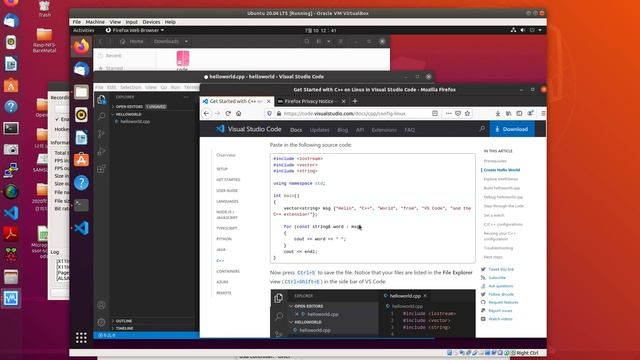Open Ubuntu Software from VM dock
Viewport: 640px width, 360px height.
point(81,160)
